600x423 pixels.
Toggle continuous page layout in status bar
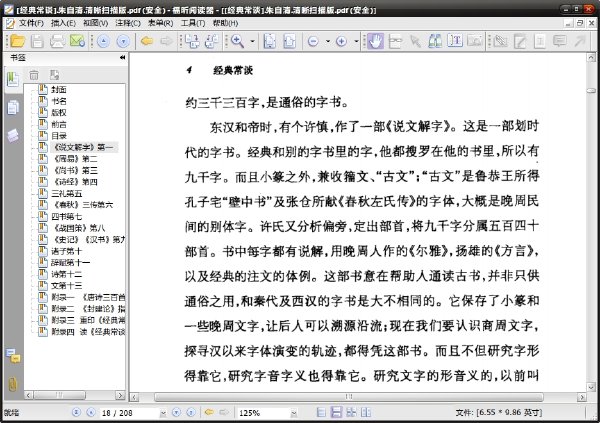(x=336, y=412)
